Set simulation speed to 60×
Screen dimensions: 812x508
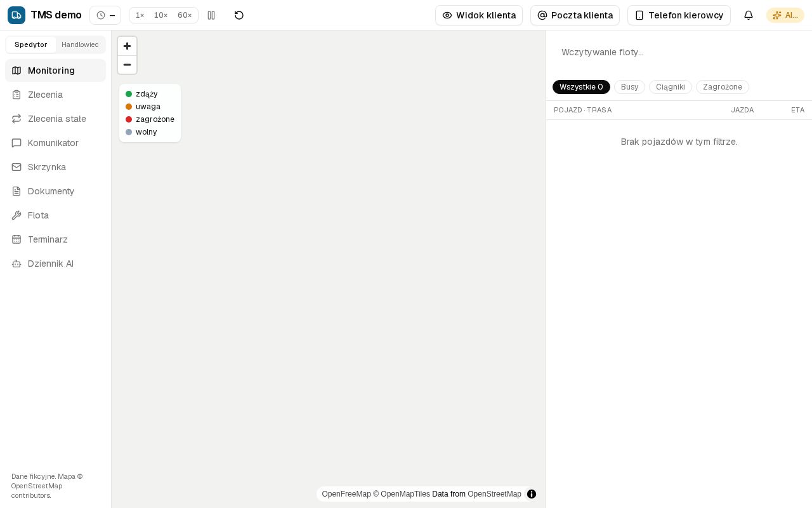(x=185, y=15)
